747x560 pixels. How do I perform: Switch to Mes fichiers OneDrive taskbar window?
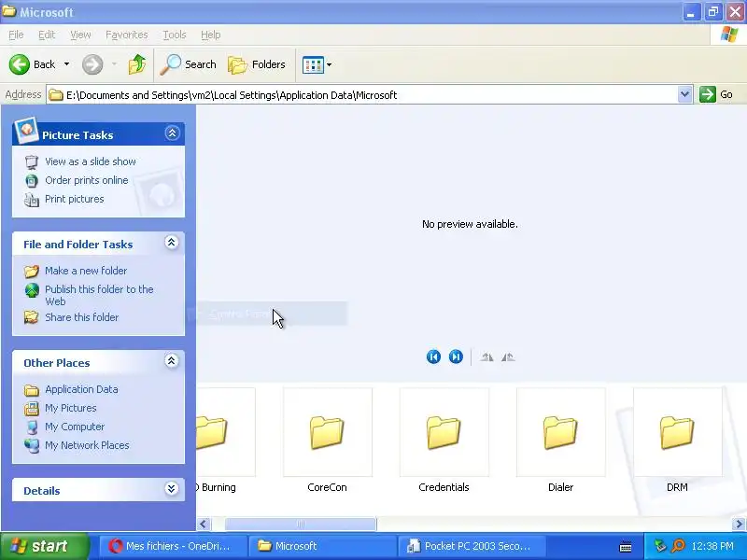tap(174, 546)
